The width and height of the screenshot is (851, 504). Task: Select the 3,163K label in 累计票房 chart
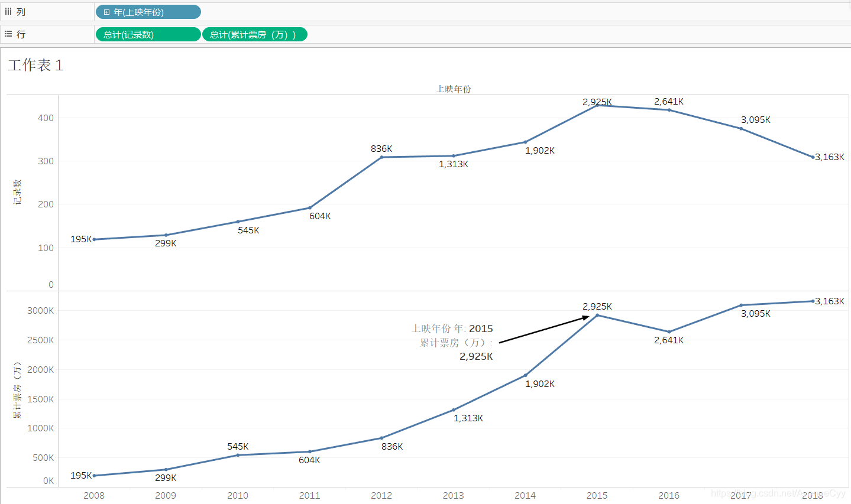pyautogui.click(x=830, y=301)
